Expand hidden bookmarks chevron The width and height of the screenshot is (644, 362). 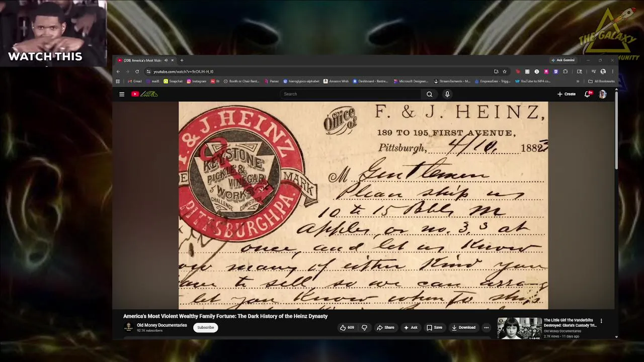pos(578,81)
